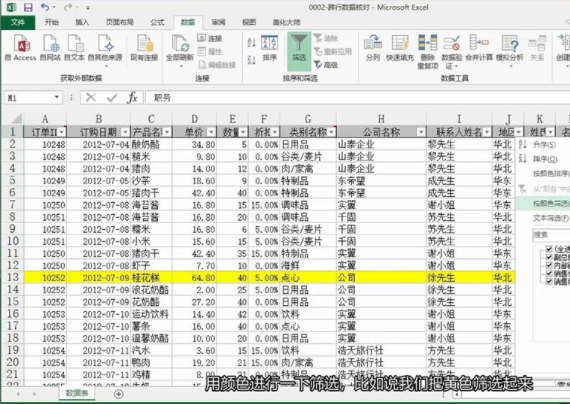Click the 全部刷新 refresh all icon
The image size is (570, 404).
[180, 48]
